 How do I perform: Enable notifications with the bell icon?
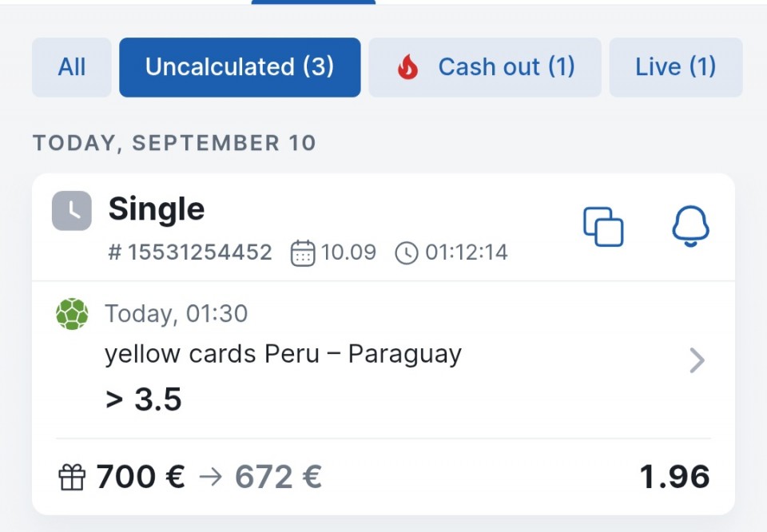pyautogui.click(x=690, y=226)
